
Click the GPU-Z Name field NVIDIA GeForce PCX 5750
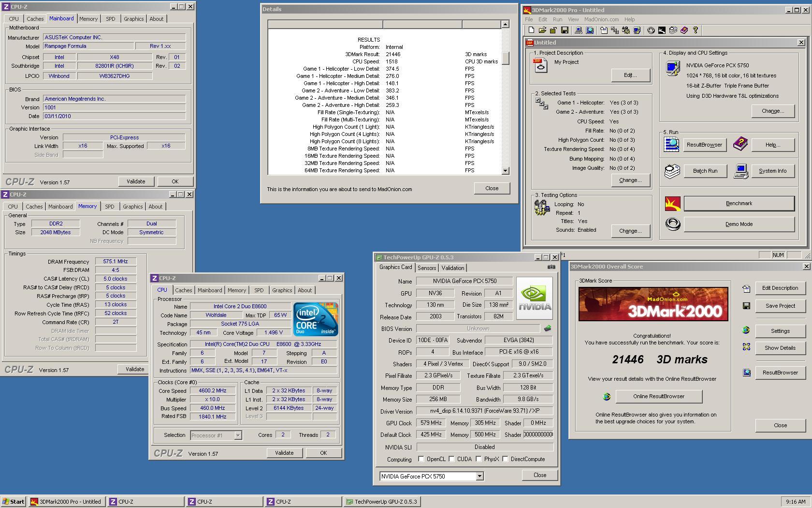(464, 281)
